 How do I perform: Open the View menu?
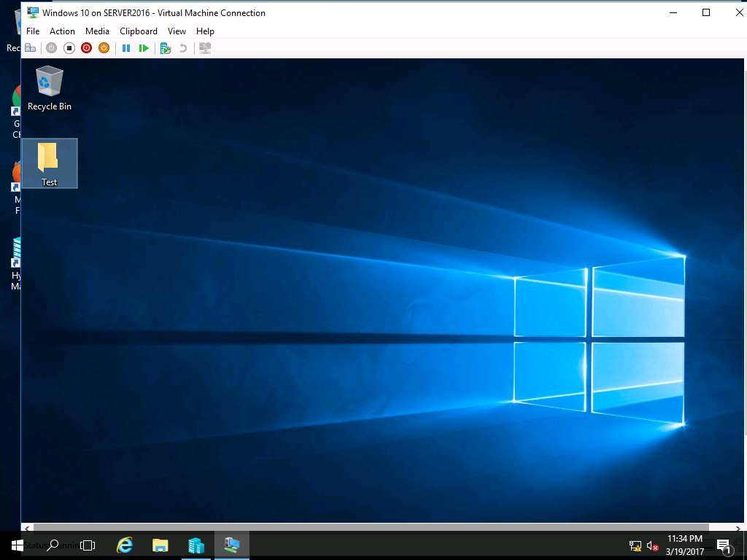pyautogui.click(x=177, y=31)
